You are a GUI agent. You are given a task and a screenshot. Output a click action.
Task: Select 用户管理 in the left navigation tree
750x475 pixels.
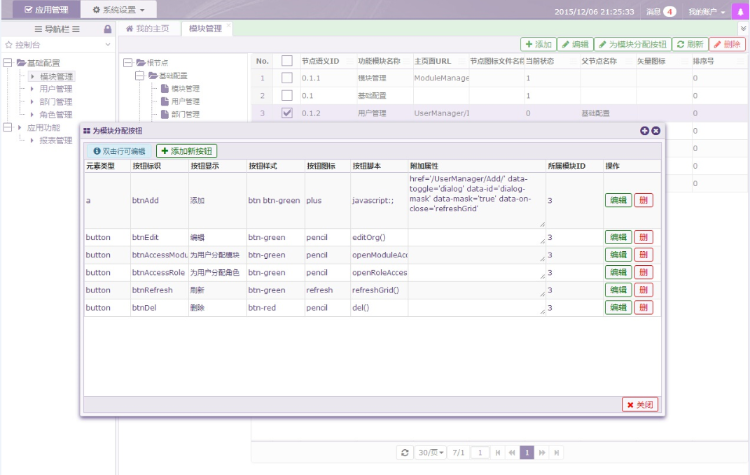click(56, 89)
